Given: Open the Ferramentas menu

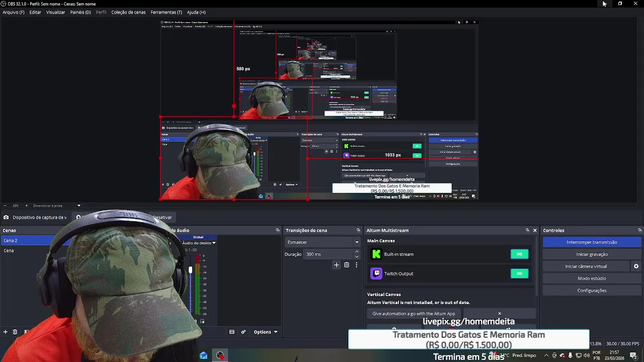Looking at the screenshot, I should point(166,12).
